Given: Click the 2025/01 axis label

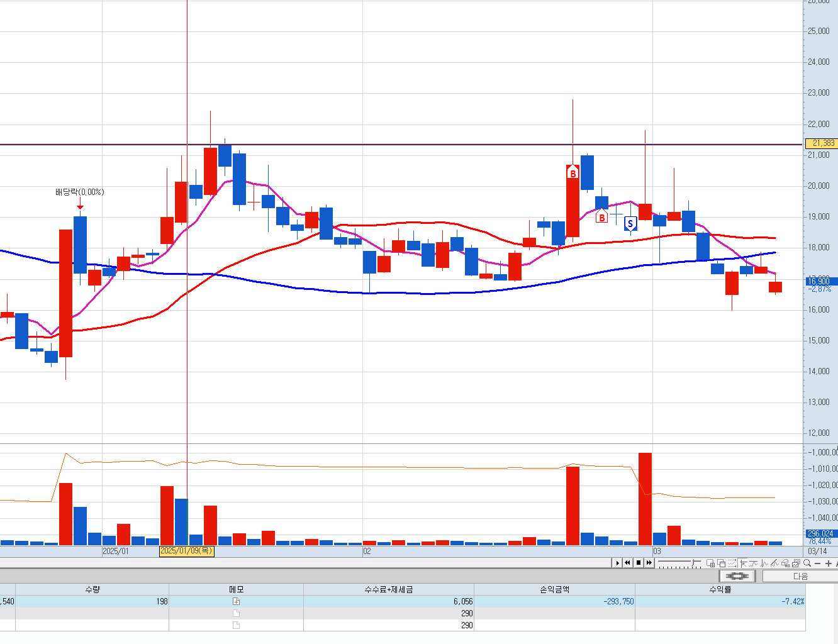Looking at the screenshot, I should click(115, 551).
